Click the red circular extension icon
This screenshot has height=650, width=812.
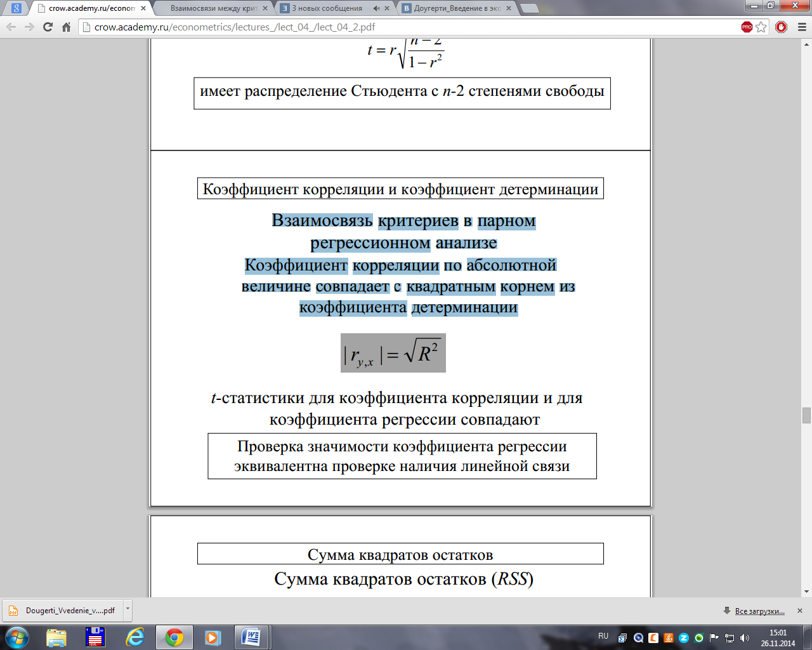tap(781, 27)
